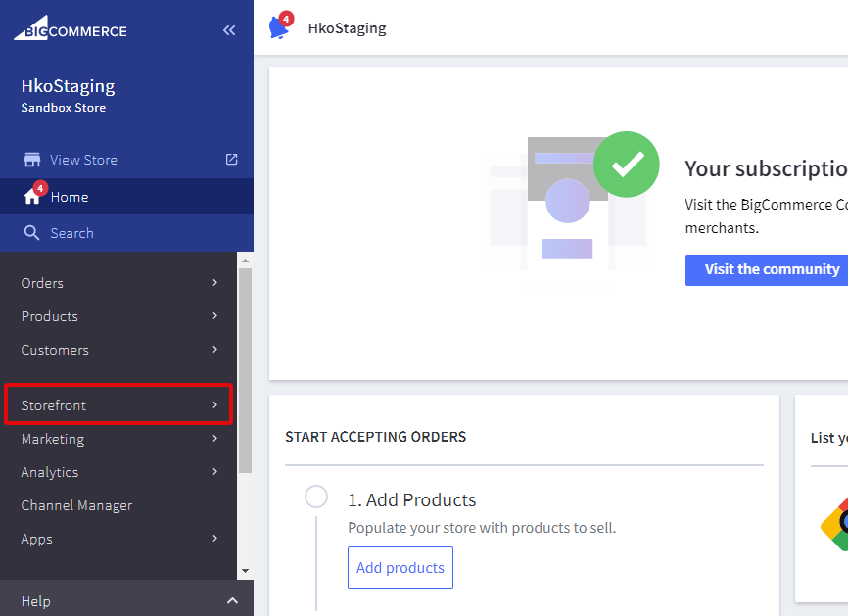Viewport: 848px width, 616px height.
Task: Click the sidebar scrollbar thumb
Action: 245,371
